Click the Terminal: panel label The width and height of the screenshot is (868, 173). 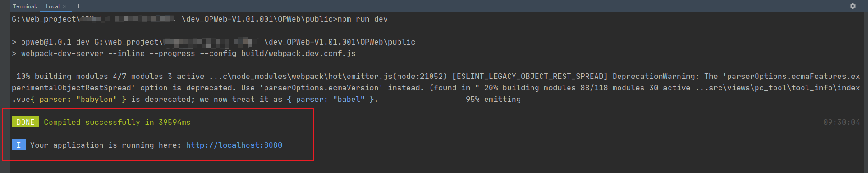click(25, 6)
